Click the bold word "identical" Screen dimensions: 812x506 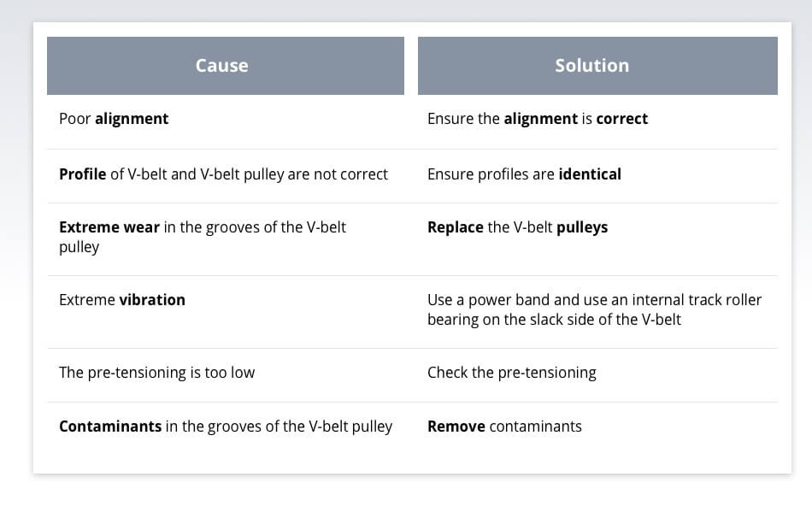pos(590,174)
